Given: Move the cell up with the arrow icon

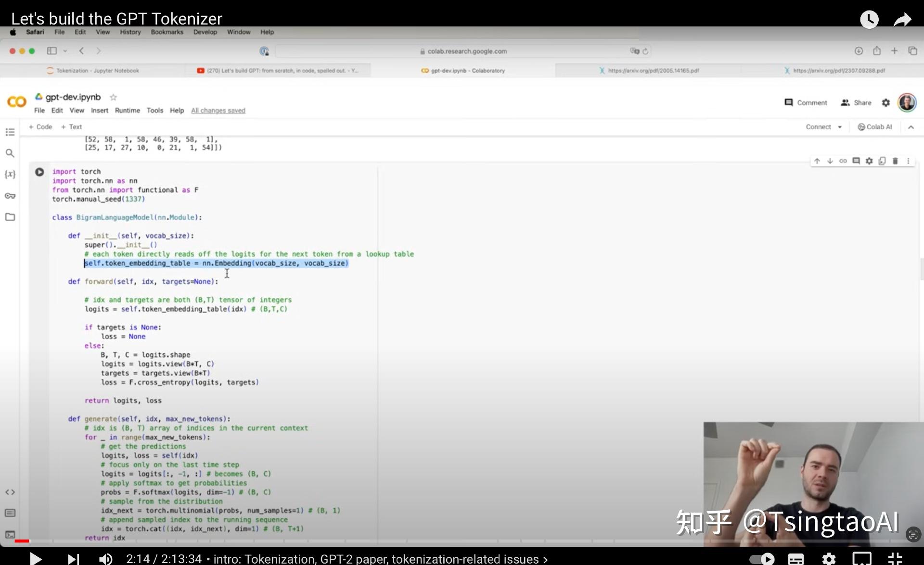Looking at the screenshot, I should tap(817, 161).
